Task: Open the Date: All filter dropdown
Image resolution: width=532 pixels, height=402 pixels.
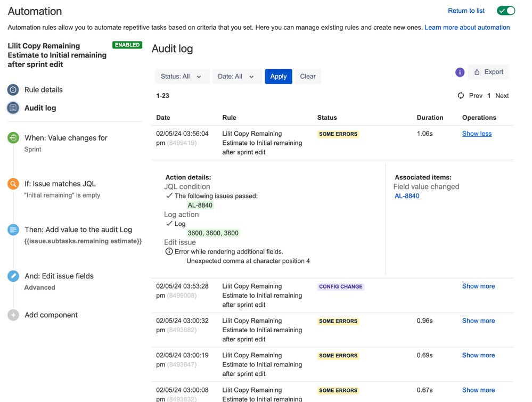Action: [x=236, y=77]
